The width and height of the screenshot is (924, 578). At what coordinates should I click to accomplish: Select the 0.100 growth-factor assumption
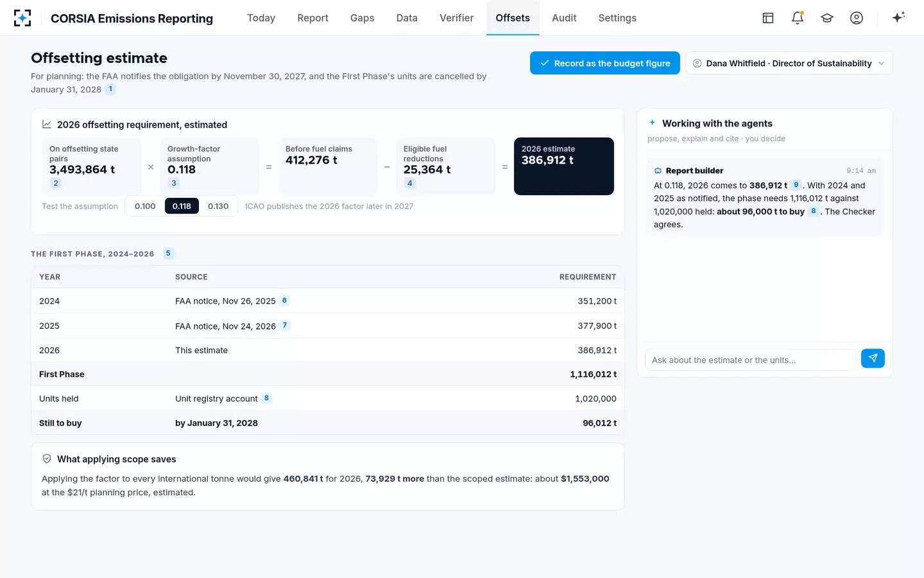tap(145, 206)
